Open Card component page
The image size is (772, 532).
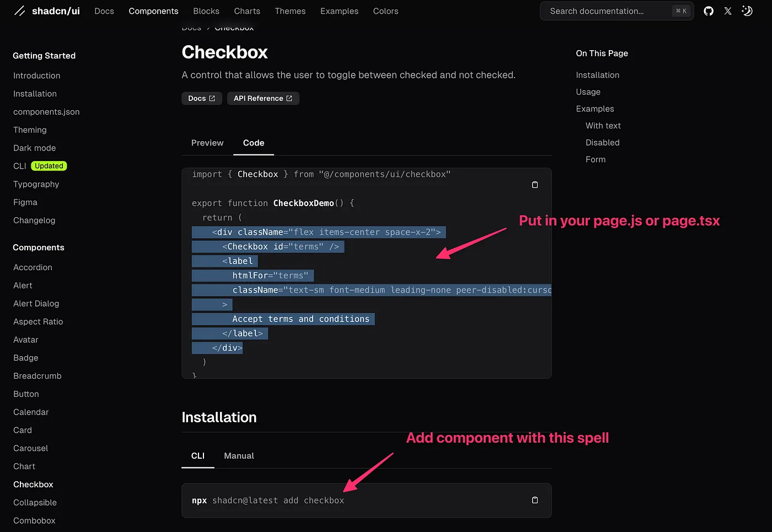coord(23,431)
